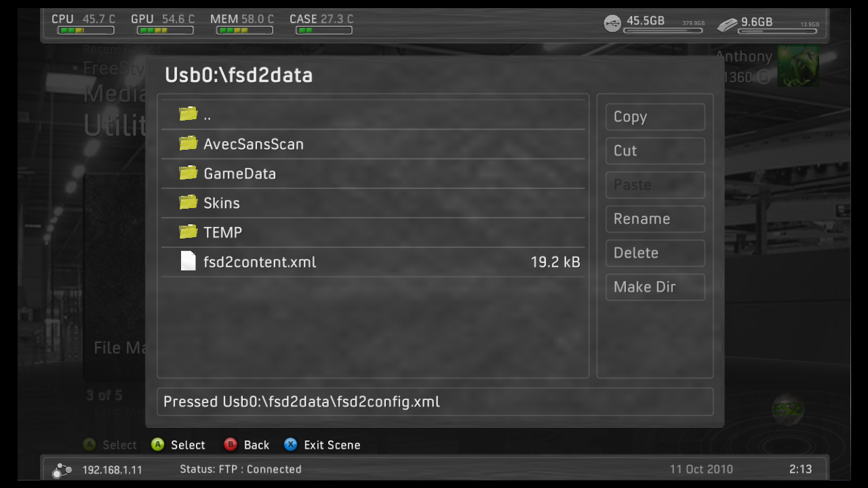Screen dimensions: 868x488
Task: Click the Delete button
Action: [655, 253]
